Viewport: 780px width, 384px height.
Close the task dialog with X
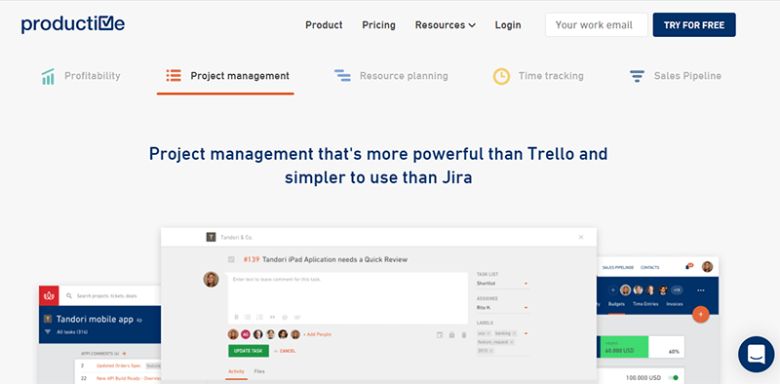click(x=581, y=237)
